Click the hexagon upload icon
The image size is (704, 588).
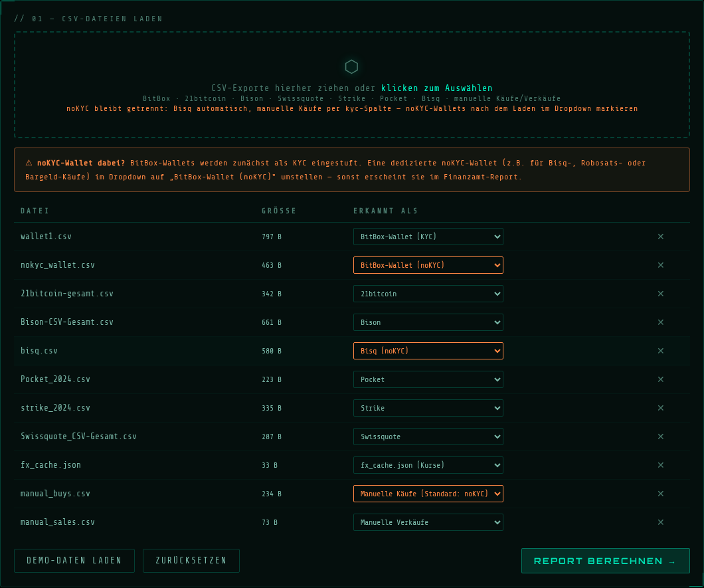pyautogui.click(x=351, y=67)
